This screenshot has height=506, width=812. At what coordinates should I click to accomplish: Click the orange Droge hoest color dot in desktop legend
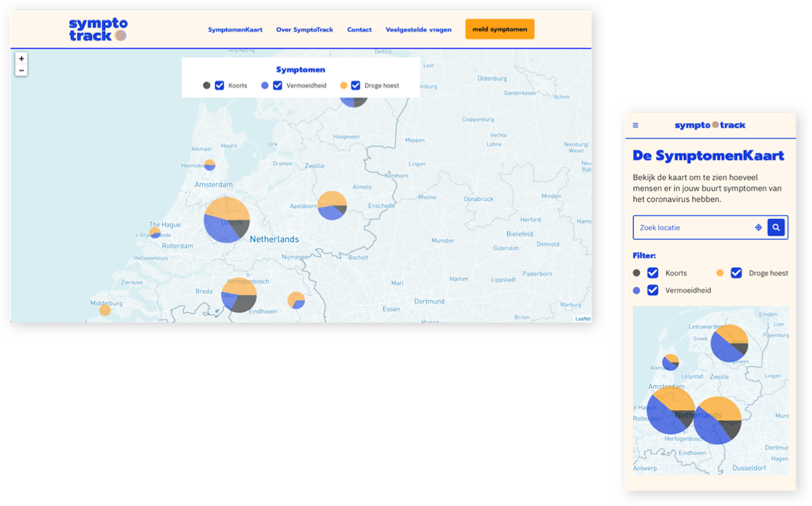(x=344, y=85)
